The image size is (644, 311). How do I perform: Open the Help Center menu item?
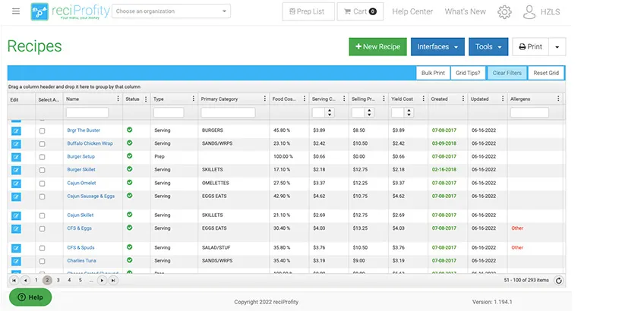point(412,11)
